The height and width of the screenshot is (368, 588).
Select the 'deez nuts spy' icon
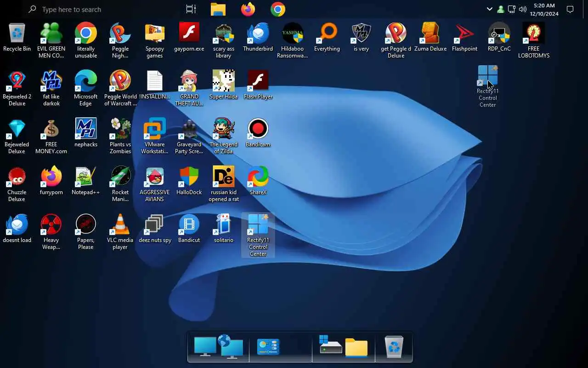(155, 229)
